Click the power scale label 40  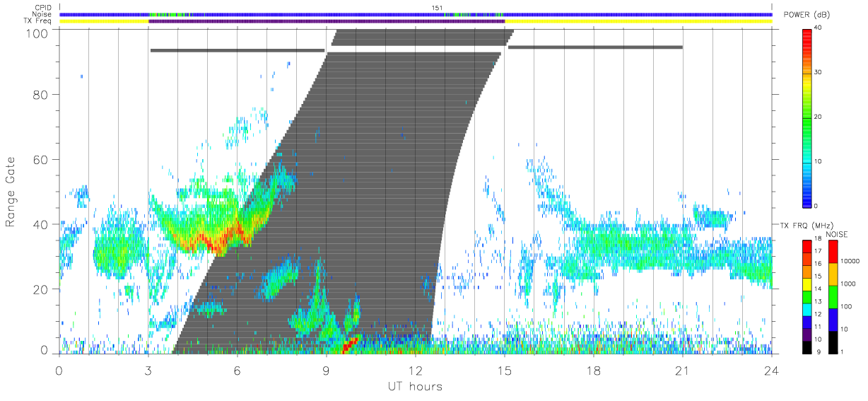click(819, 28)
